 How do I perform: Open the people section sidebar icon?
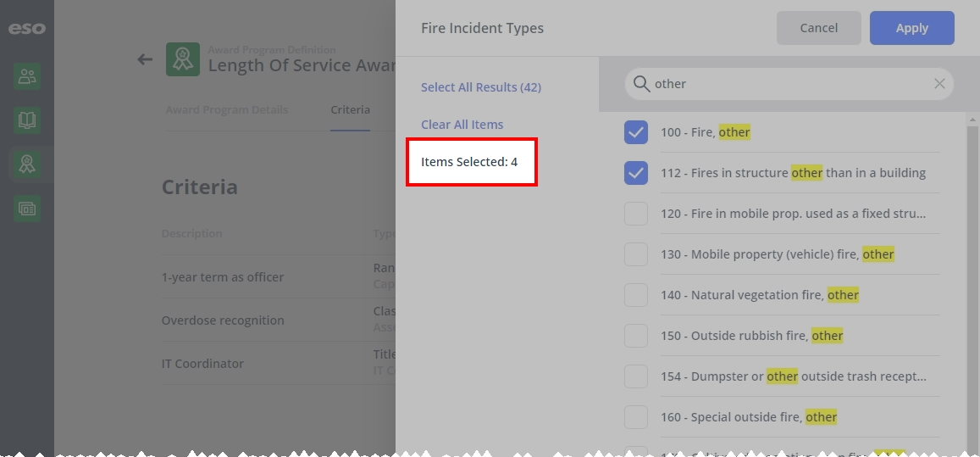(x=27, y=76)
